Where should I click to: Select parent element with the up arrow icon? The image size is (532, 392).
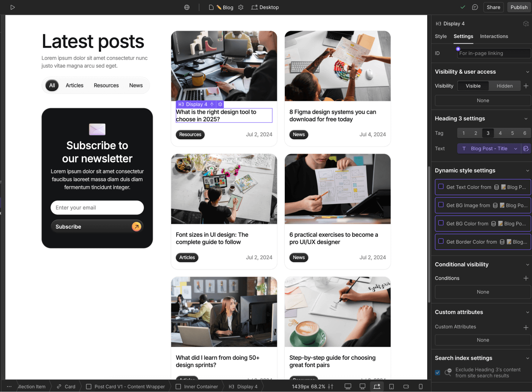coord(212,104)
